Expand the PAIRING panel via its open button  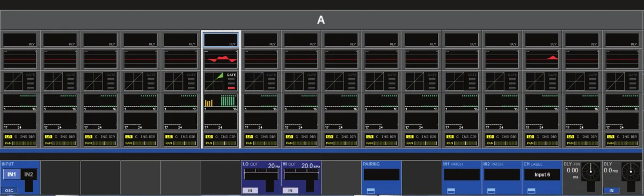[370, 191]
